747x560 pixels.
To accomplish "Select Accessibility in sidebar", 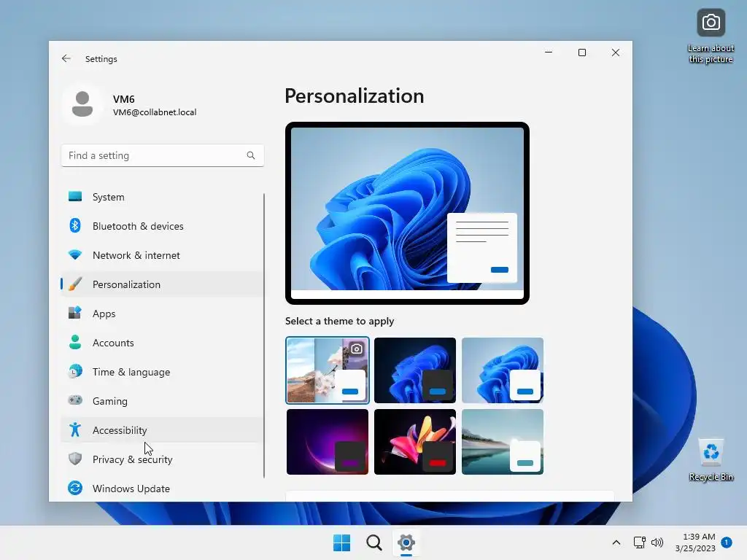I will [x=162, y=429].
